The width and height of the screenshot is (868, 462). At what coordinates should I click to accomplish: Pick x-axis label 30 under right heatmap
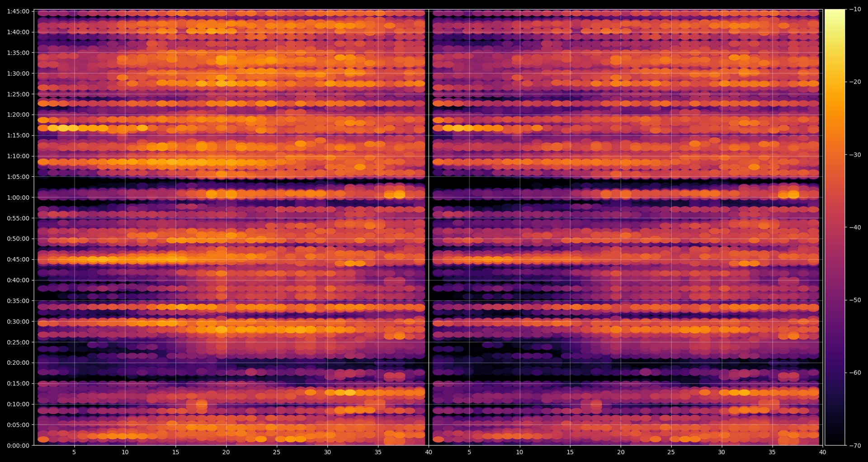pos(722,452)
